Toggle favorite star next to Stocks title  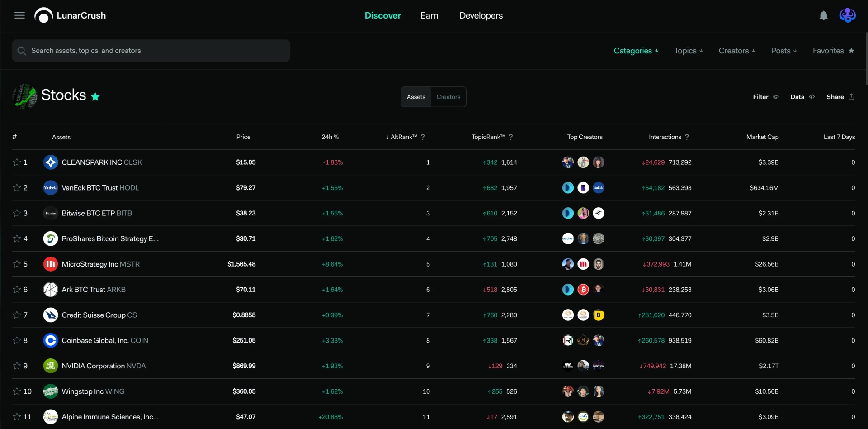[x=95, y=96]
